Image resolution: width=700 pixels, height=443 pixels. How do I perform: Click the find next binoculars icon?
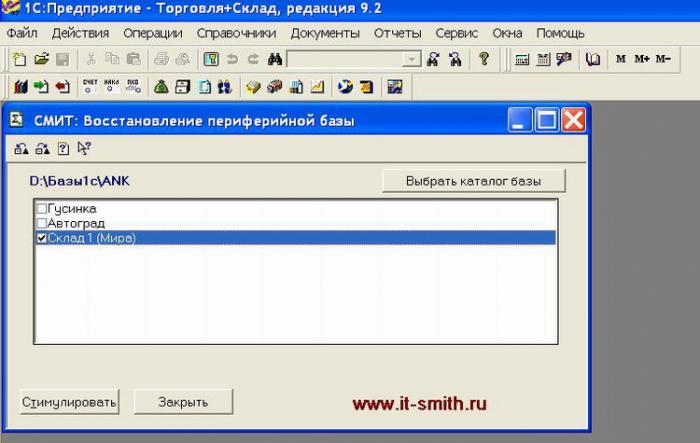(x=433, y=59)
